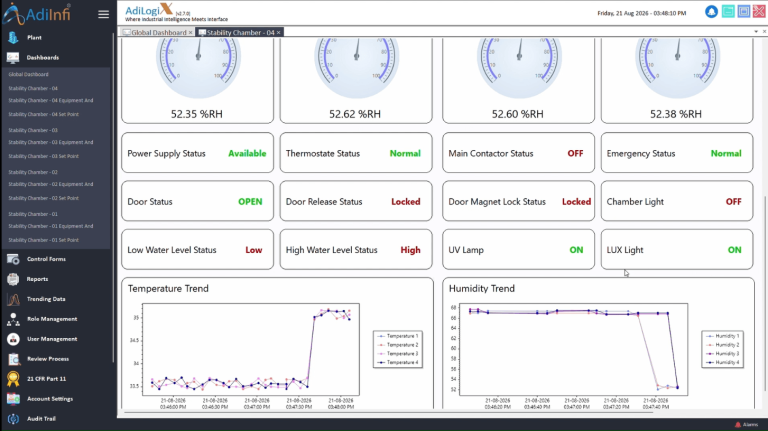Click Account Settings icon
The image size is (768, 431).
pyautogui.click(x=13, y=399)
